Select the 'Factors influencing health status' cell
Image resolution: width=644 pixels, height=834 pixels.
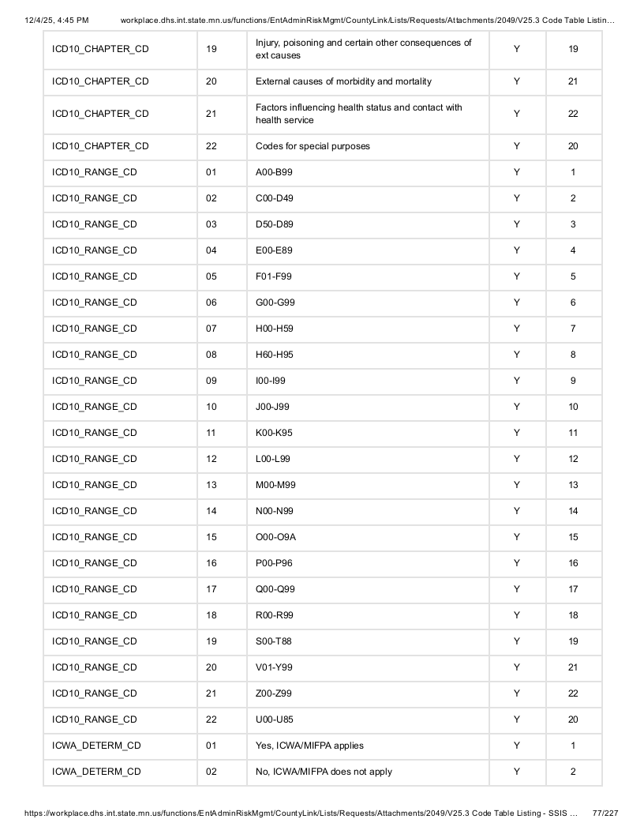point(368,115)
